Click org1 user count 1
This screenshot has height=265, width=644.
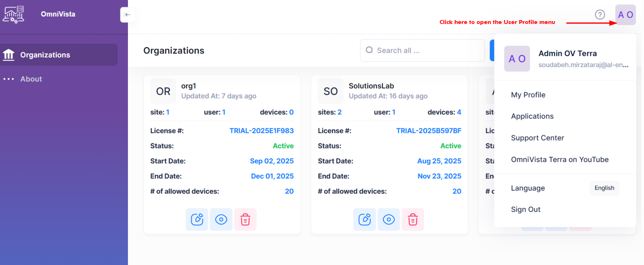(x=224, y=112)
